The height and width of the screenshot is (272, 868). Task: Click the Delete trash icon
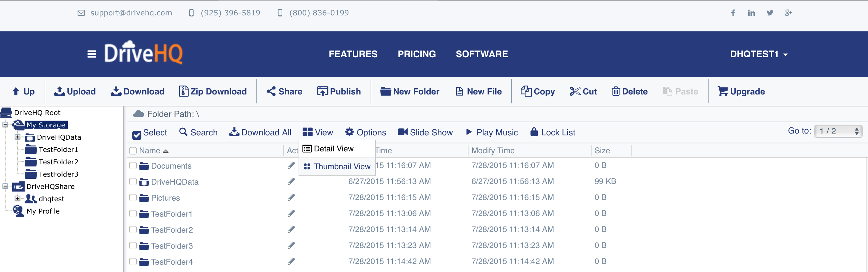pos(616,91)
